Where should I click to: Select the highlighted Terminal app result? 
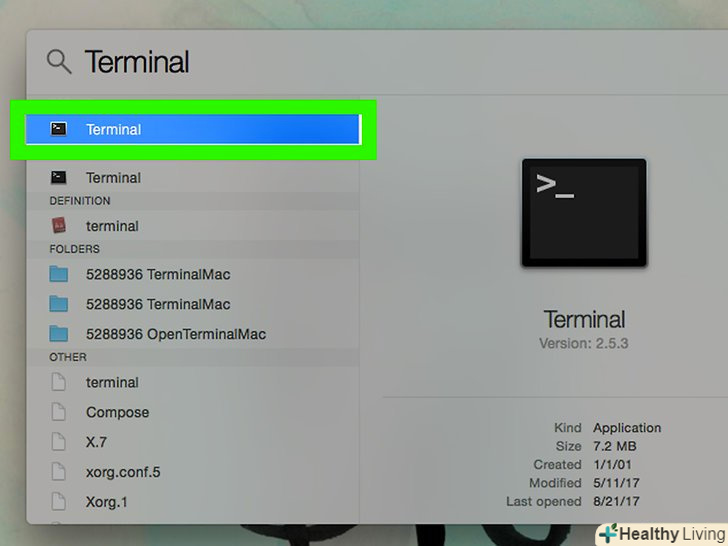pos(193,129)
